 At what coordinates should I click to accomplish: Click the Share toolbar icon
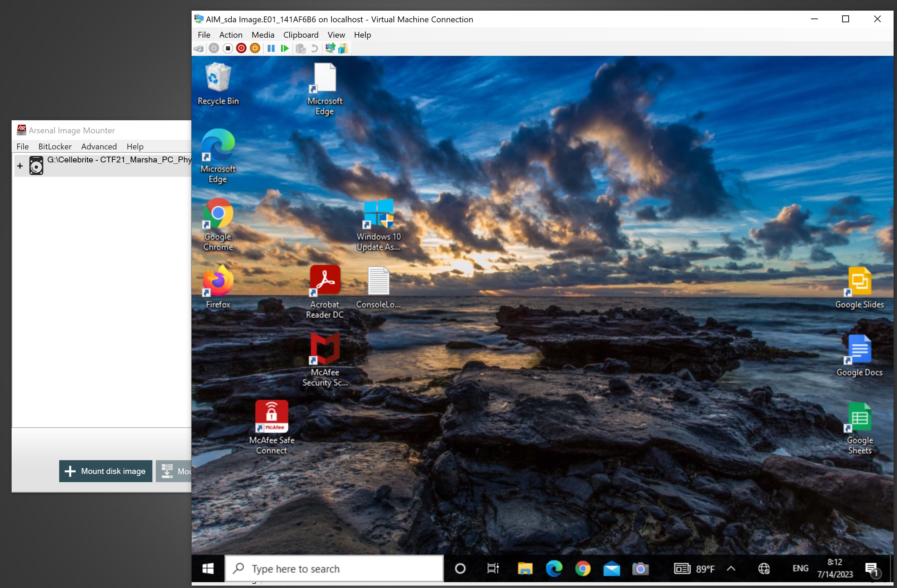[x=343, y=49]
